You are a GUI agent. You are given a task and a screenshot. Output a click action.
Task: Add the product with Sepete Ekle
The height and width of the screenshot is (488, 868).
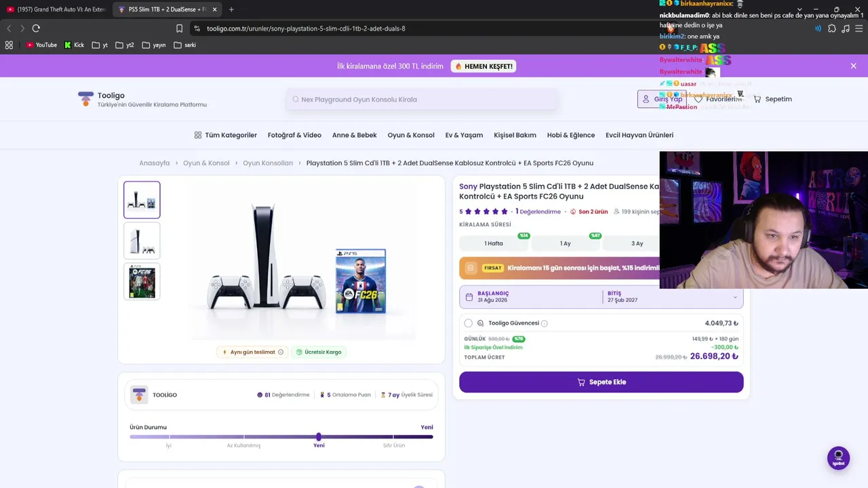pyautogui.click(x=601, y=382)
